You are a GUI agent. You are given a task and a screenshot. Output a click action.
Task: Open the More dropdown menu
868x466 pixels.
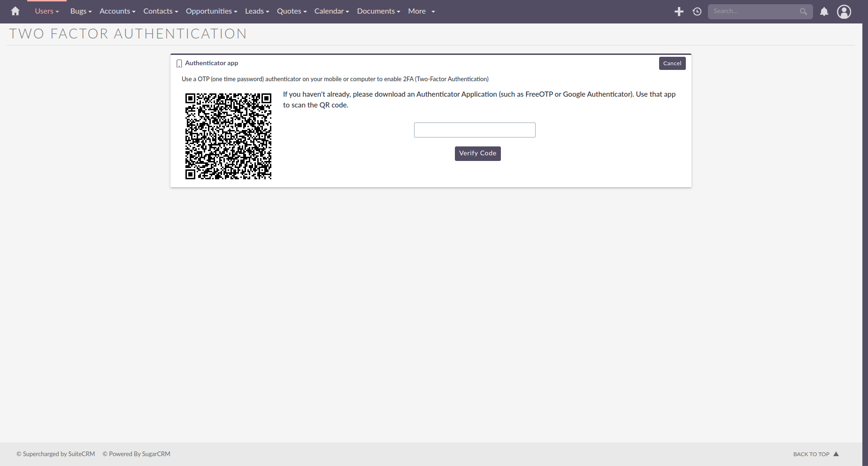(417, 11)
